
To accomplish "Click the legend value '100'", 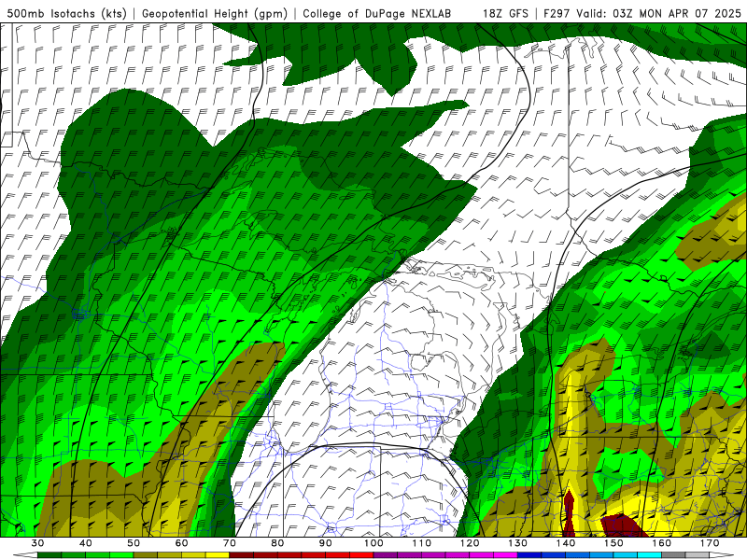I will point(374,543).
